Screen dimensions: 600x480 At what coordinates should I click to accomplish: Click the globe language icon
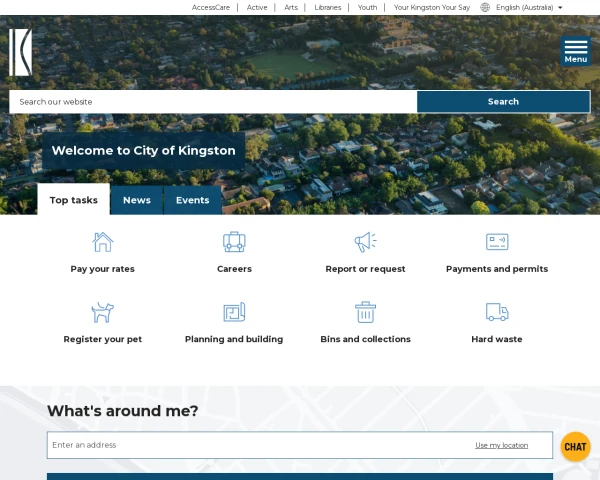click(x=485, y=7)
